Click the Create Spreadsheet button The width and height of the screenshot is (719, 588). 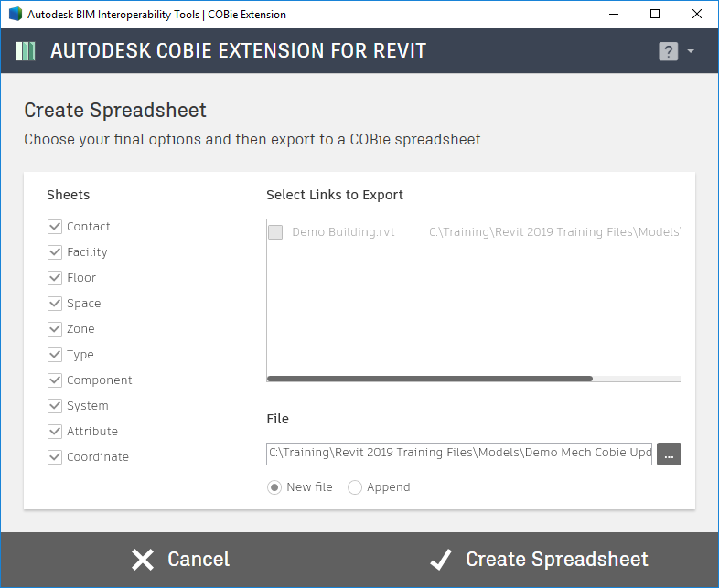(x=540, y=560)
